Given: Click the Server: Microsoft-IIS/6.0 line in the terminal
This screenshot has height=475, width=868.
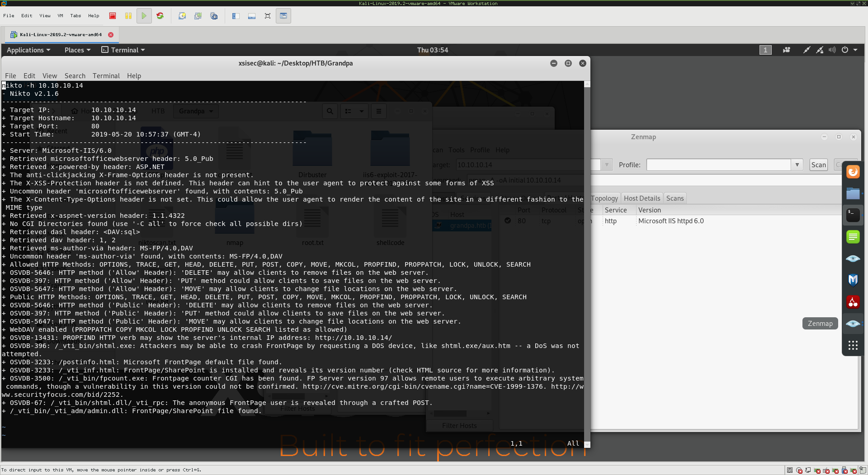Looking at the screenshot, I should click(x=57, y=150).
